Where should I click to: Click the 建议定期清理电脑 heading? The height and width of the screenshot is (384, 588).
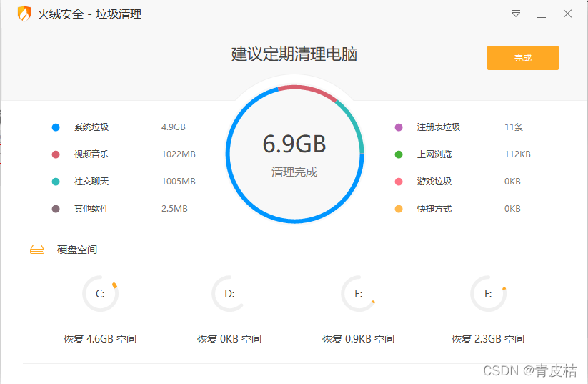[294, 54]
